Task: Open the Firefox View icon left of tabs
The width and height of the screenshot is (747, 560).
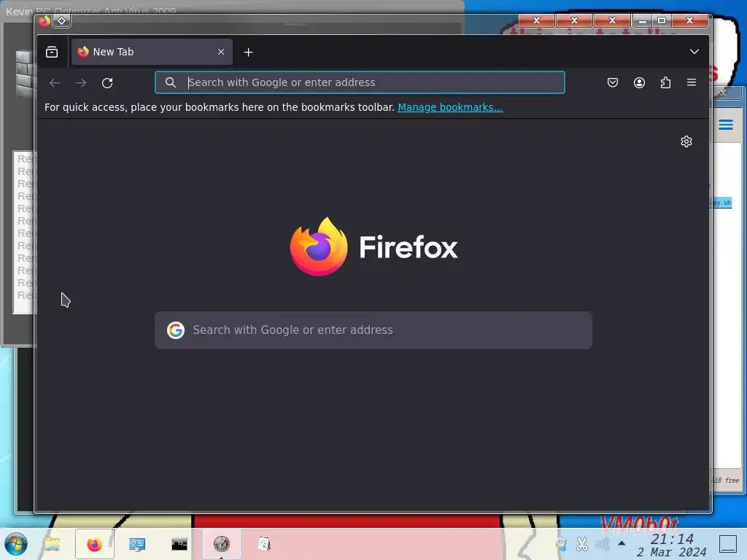Action: tap(52, 52)
